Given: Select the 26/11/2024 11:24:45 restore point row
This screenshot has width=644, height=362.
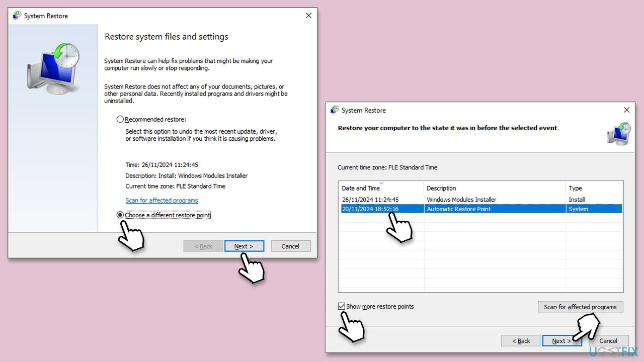Looking at the screenshot, I should (x=480, y=200).
